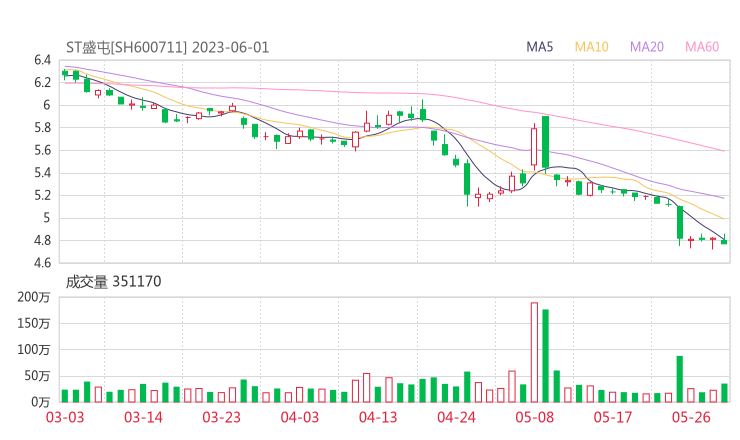Click the 4.8 price axis label
Image resolution: width=740 pixels, height=440 pixels.
(x=42, y=241)
